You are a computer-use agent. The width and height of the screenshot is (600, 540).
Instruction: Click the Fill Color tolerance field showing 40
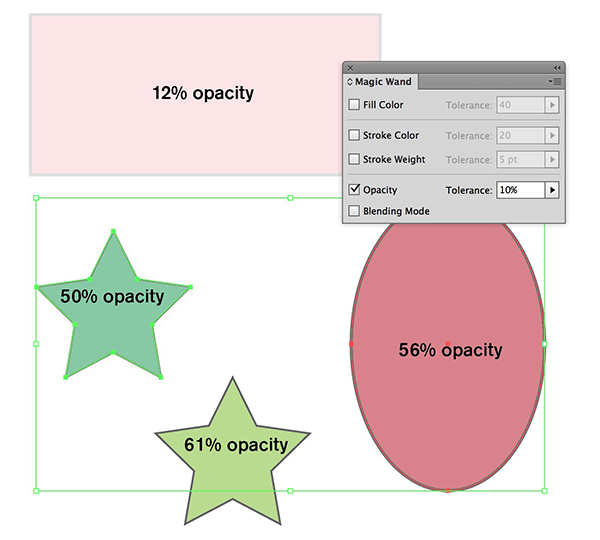pos(521,105)
